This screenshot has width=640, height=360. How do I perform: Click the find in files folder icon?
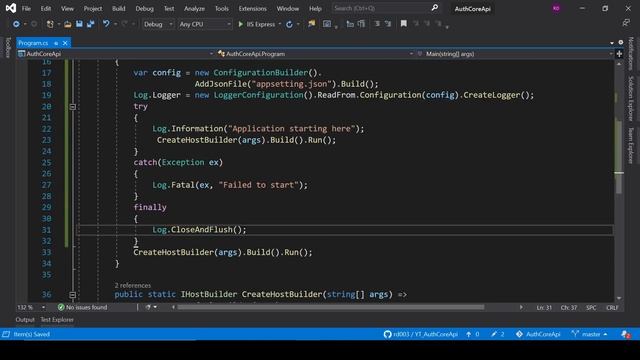311,24
